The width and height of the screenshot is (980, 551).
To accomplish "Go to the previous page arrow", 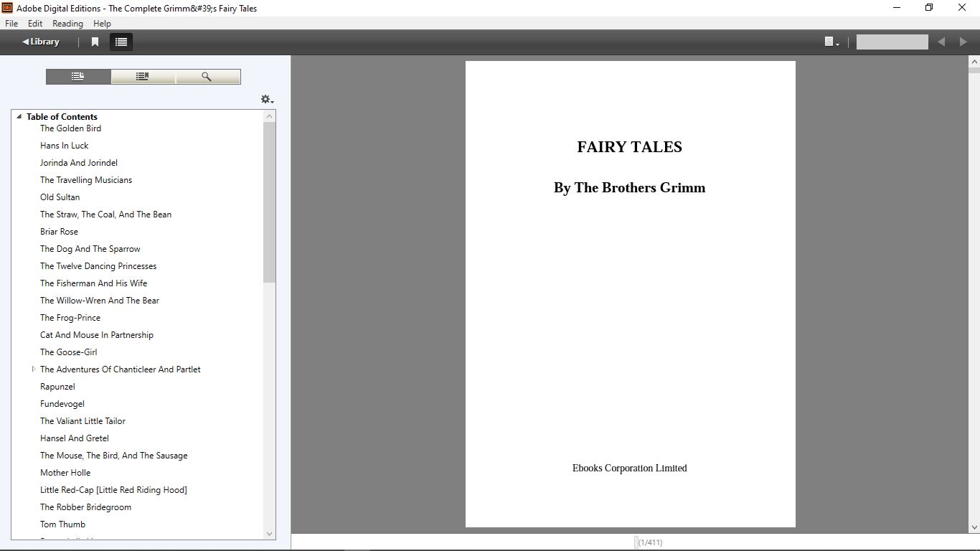I will [x=941, y=42].
